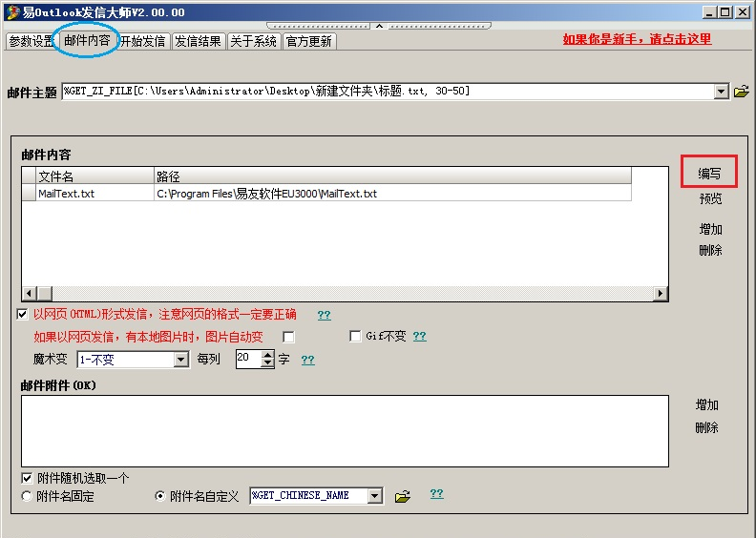Select the 附件名自定义 radio button
This screenshot has height=538, width=756.
click(x=159, y=496)
